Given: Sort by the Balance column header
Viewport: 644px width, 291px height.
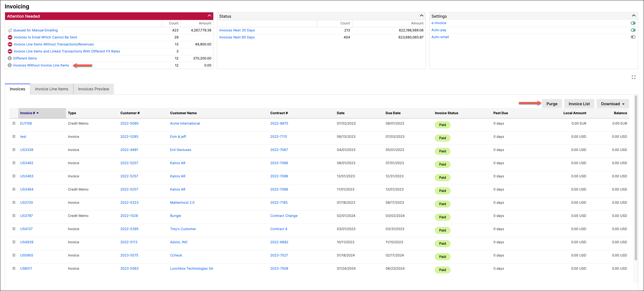Looking at the screenshot, I should click(x=620, y=113).
